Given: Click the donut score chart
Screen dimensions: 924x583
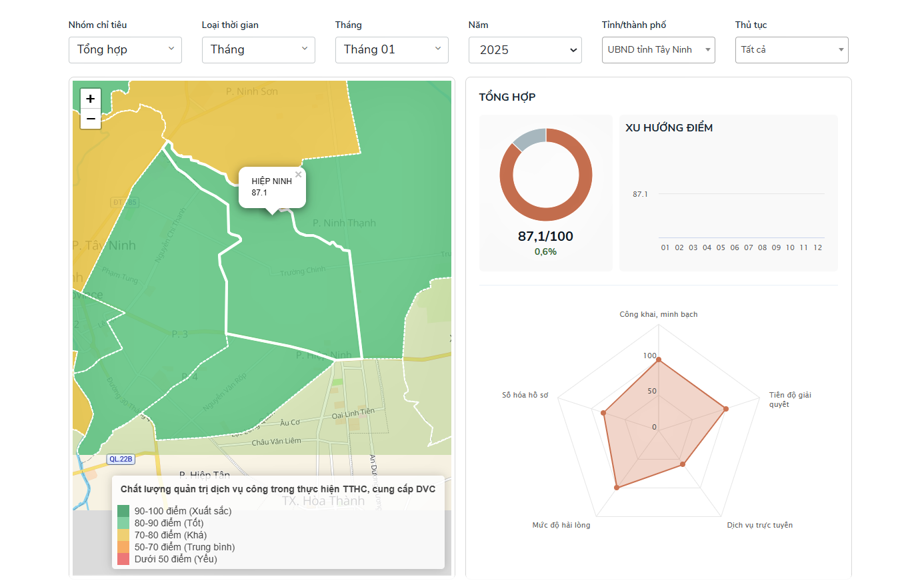Looking at the screenshot, I should point(546,175).
